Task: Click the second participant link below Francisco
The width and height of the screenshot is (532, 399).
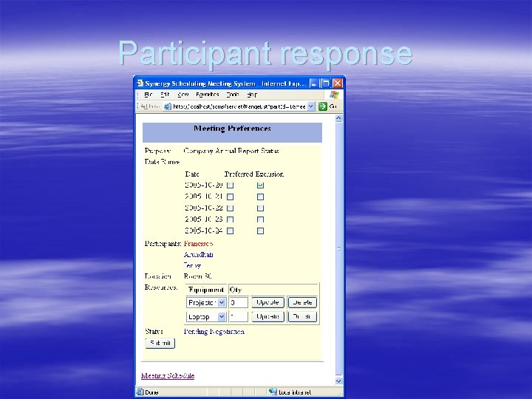Action: point(199,254)
